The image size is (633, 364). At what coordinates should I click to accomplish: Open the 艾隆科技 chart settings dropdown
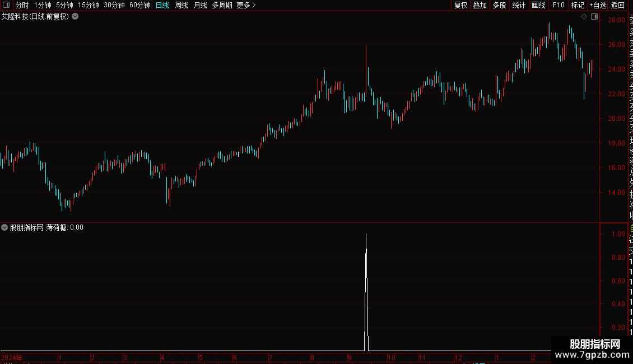(75, 17)
